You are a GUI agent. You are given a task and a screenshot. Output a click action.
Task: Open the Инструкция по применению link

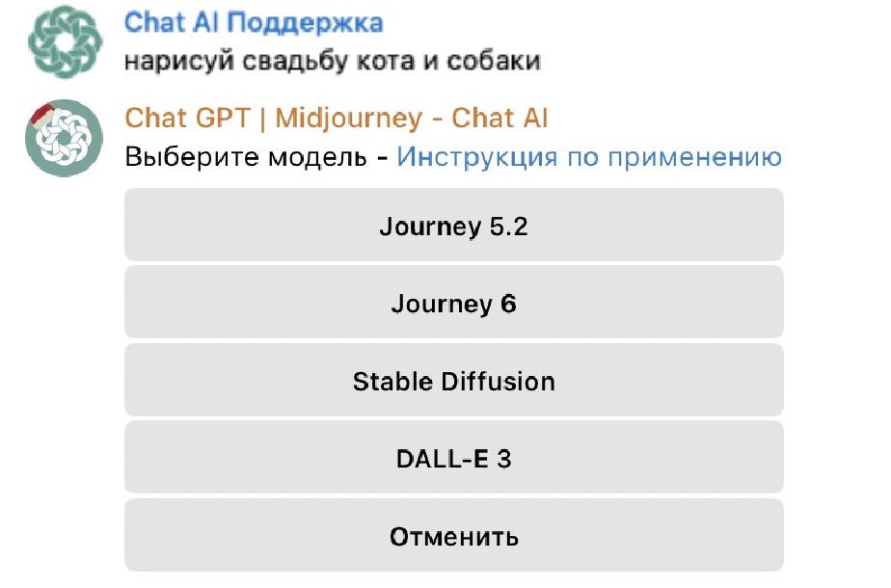(588, 157)
